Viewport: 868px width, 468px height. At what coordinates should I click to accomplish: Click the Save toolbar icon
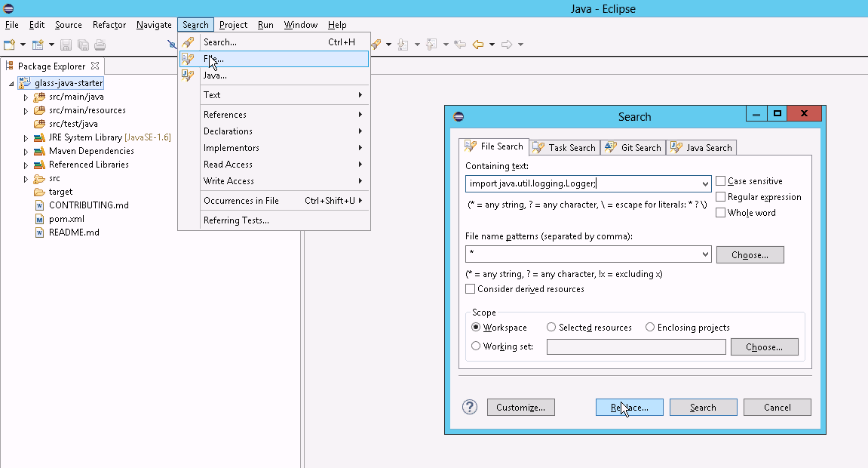[66, 45]
